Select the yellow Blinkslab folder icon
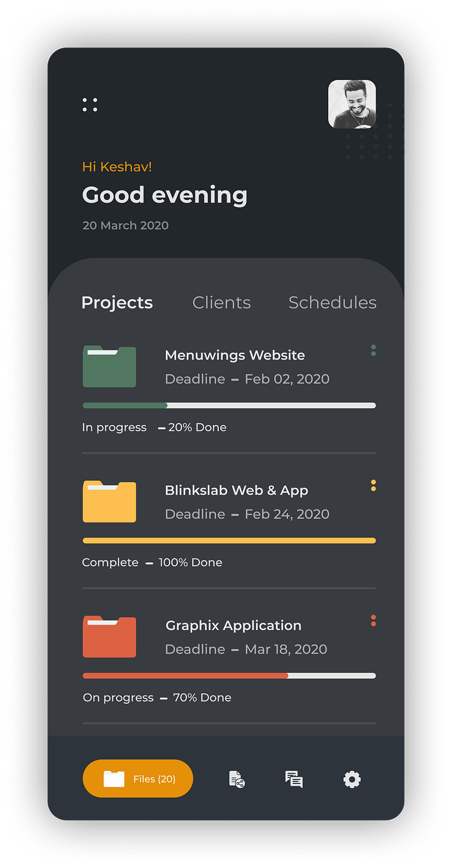 pos(109,501)
